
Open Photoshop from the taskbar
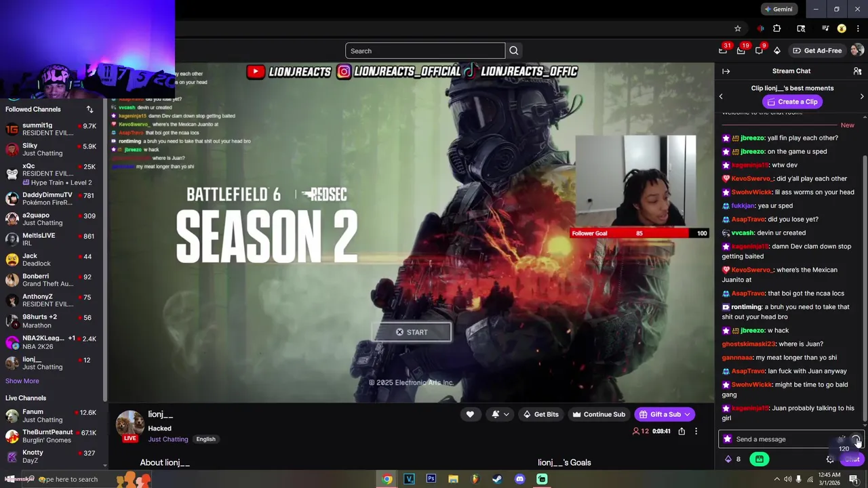pyautogui.click(x=431, y=479)
